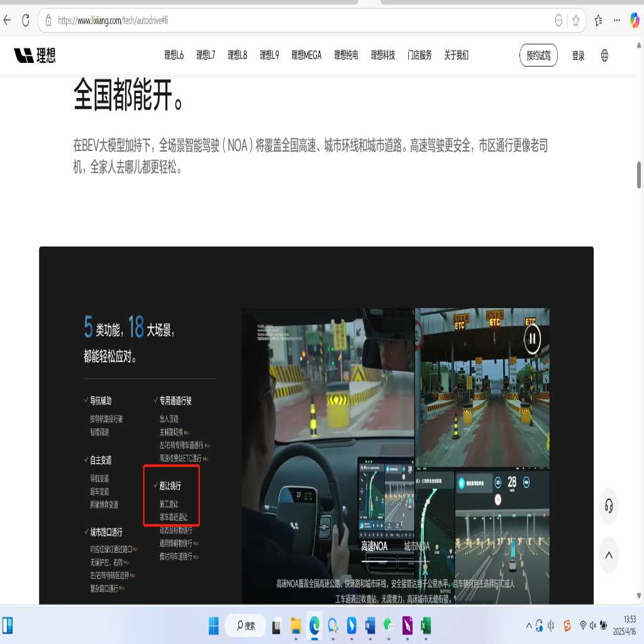Open browser settings and more menu
Screen dimensions: 644x644
click(x=617, y=20)
